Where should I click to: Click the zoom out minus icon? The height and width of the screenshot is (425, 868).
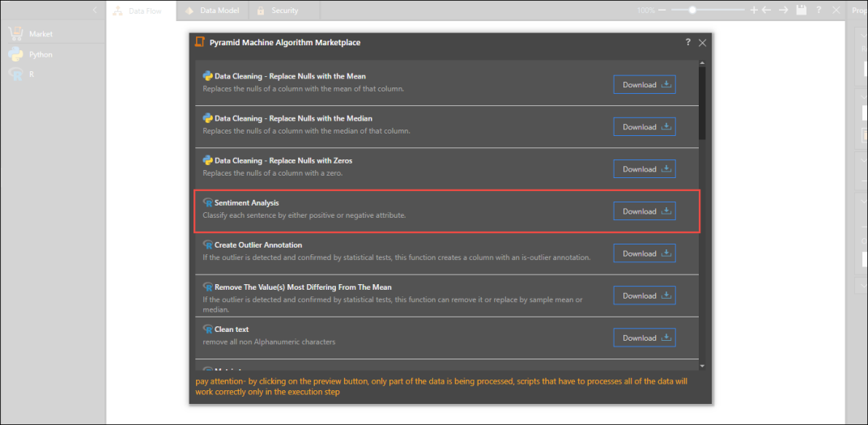(662, 11)
